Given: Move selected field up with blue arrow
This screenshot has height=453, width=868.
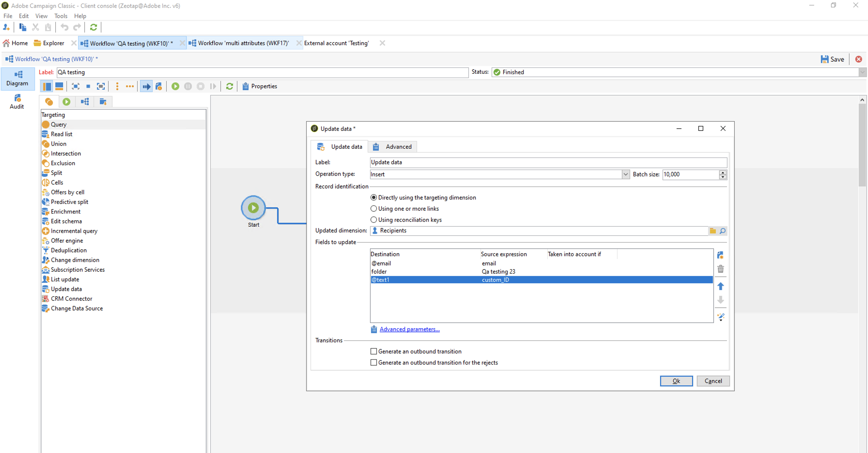Looking at the screenshot, I should (721, 286).
